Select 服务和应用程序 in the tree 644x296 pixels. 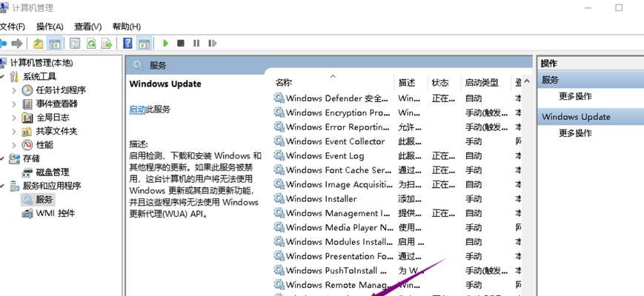[52, 186]
